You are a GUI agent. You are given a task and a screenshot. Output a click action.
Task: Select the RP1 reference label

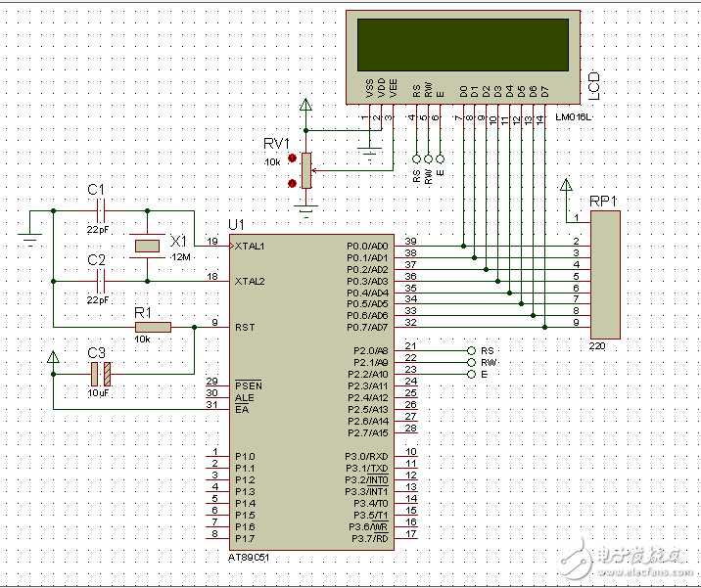[x=603, y=202]
